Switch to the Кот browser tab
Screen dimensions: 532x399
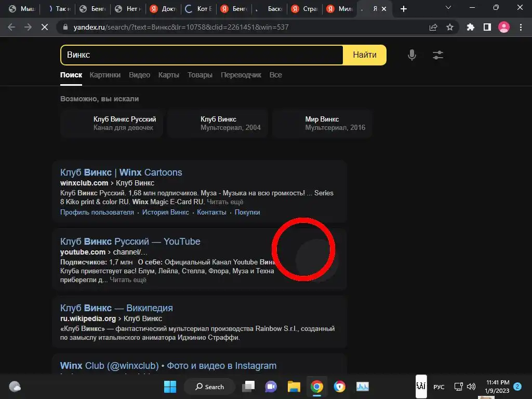(x=199, y=9)
